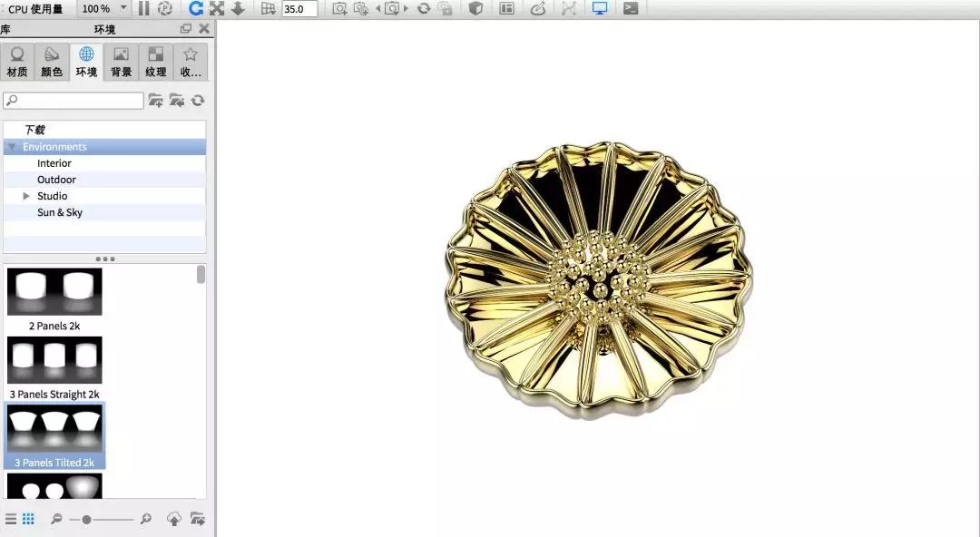Switch to grid thumbnail view
Image resolution: width=980 pixels, height=537 pixels.
pos(28,519)
